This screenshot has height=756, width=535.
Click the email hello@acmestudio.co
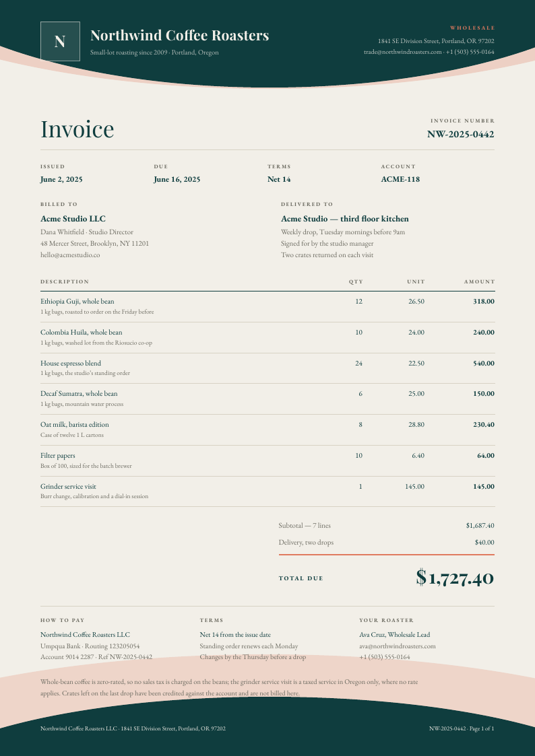click(71, 255)
